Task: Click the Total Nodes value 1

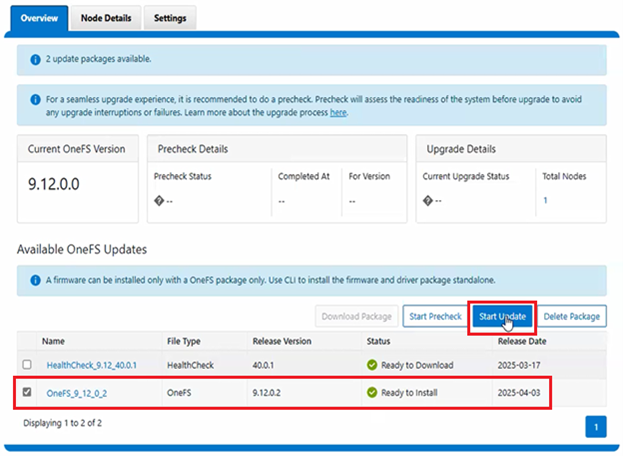Action: tap(545, 200)
